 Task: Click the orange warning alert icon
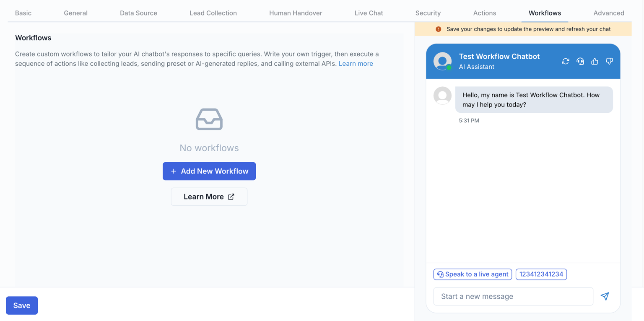pos(438,29)
